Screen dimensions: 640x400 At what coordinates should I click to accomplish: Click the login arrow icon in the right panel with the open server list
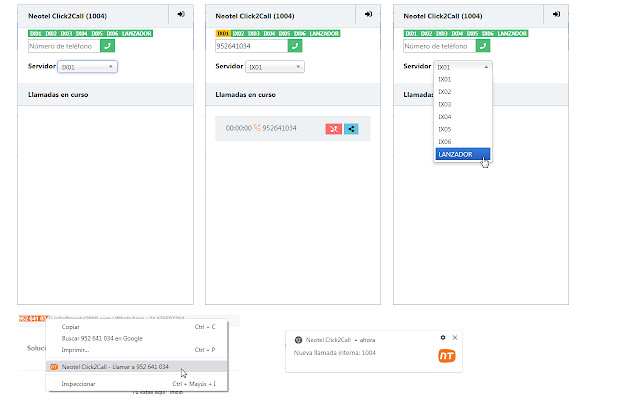tap(556, 14)
